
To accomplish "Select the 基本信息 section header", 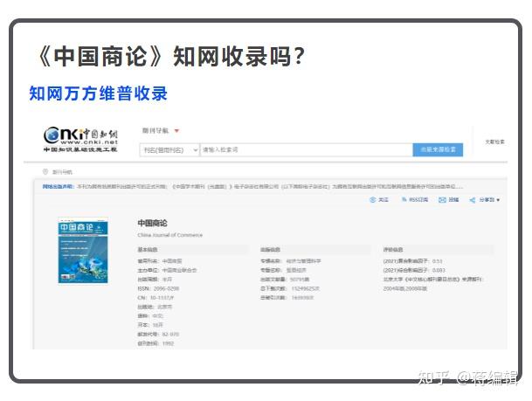I will coord(148,249).
